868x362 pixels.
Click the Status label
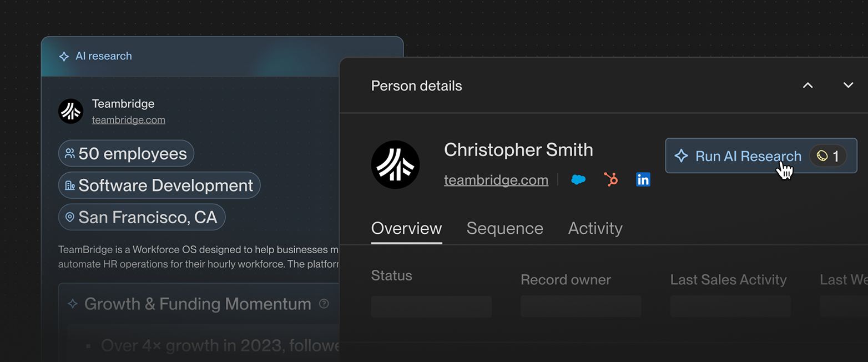[391, 276]
